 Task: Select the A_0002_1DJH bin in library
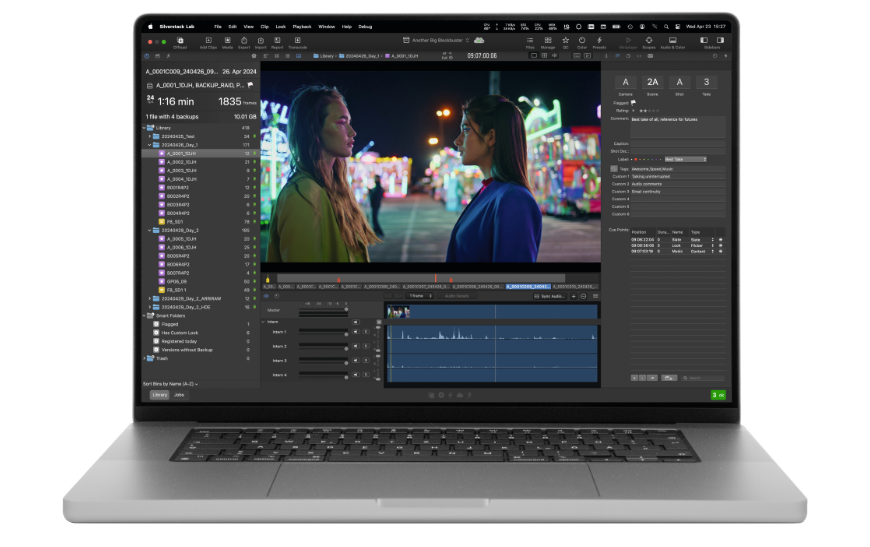(x=182, y=162)
